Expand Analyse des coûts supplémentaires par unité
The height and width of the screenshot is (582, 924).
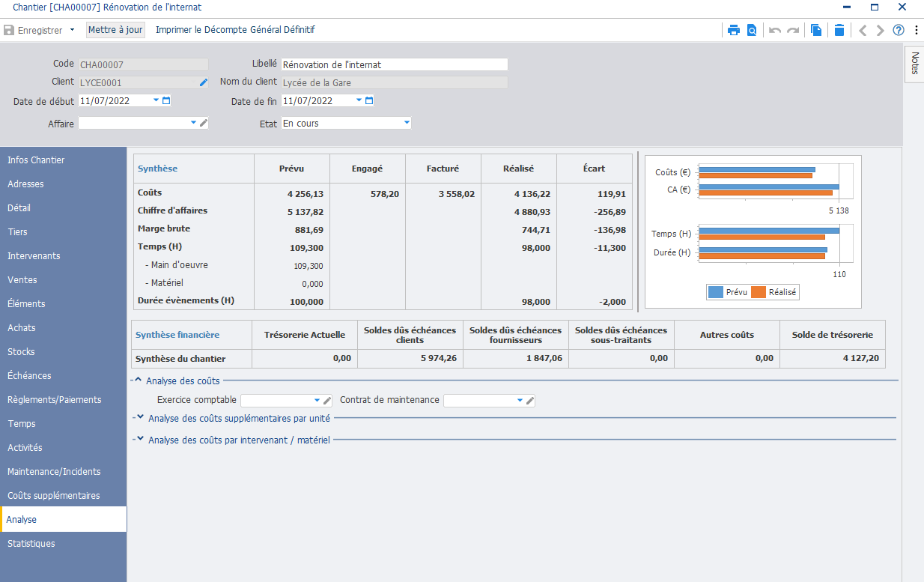pyautogui.click(x=140, y=418)
